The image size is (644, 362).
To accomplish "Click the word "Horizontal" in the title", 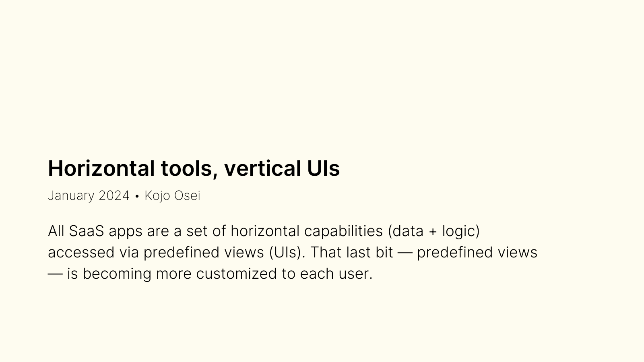I will (x=101, y=168).
